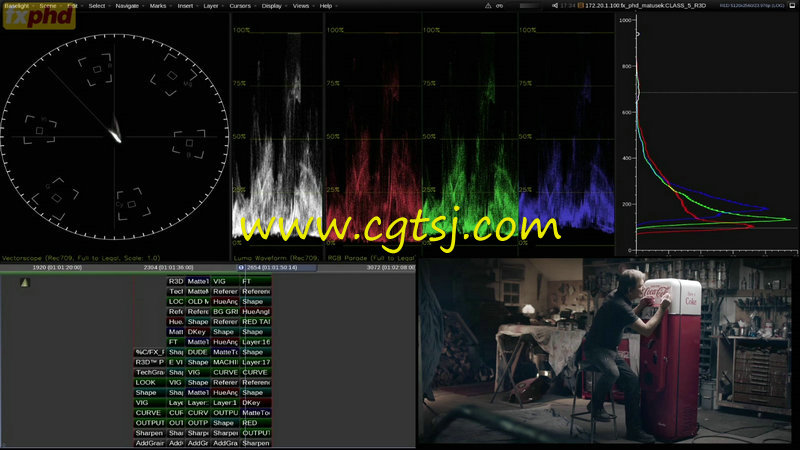This screenshot has width=800, height=450.
Task: Open the Marks menu
Action: tap(158, 6)
